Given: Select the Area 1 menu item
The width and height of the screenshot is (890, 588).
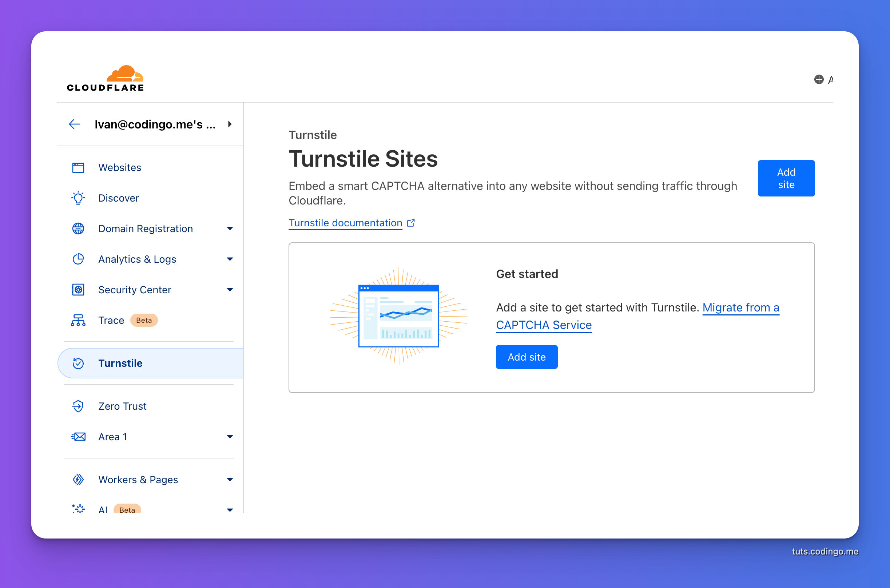Looking at the screenshot, I should 150,437.
